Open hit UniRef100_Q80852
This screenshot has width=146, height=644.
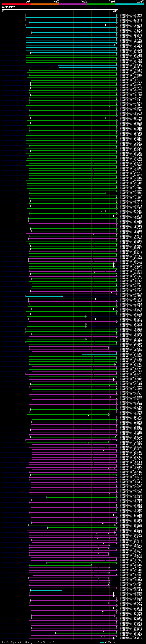(131, 15)
